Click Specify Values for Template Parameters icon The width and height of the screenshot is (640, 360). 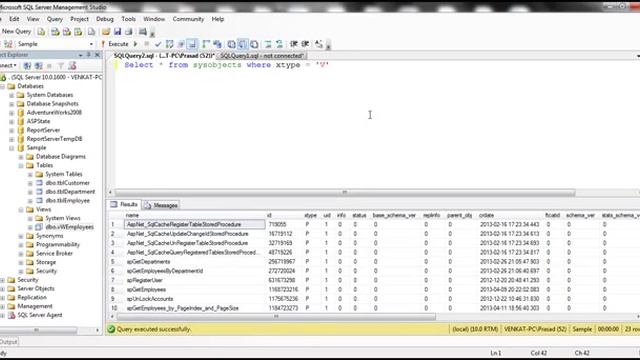[x=319, y=44]
